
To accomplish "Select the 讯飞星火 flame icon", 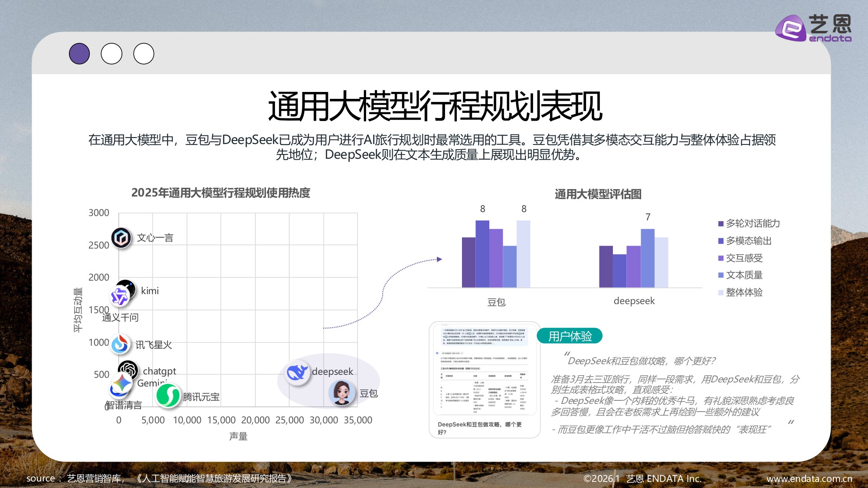I will (x=120, y=344).
